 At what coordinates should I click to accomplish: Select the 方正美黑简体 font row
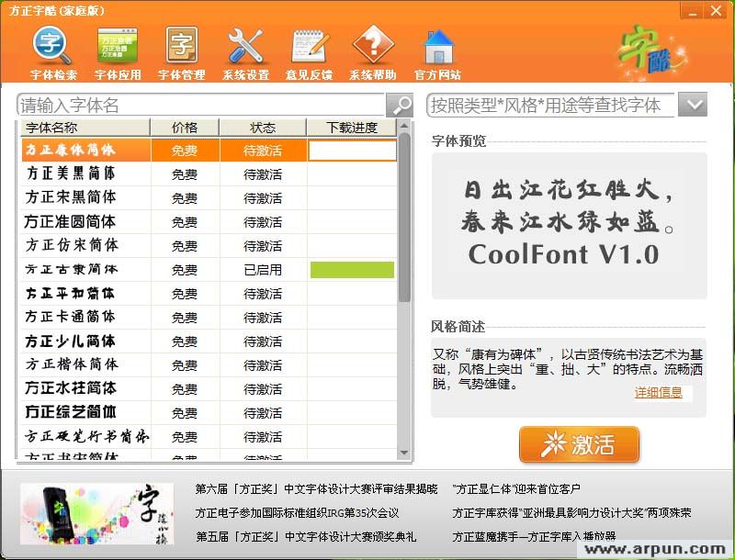pos(69,174)
